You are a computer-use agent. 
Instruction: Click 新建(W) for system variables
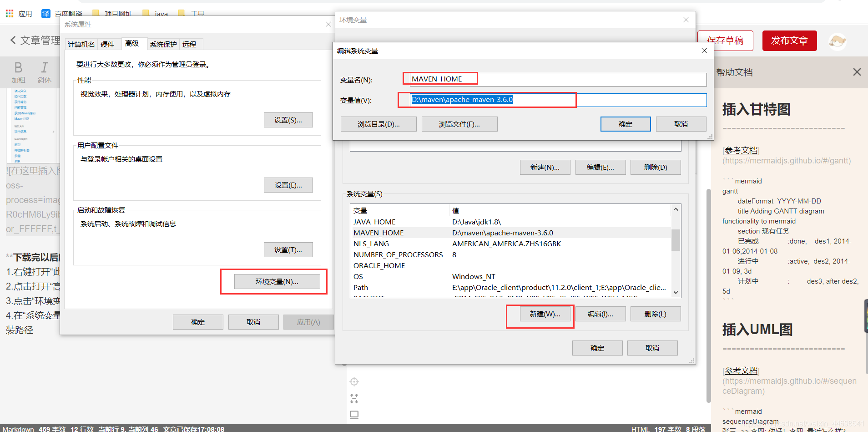[545, 314]
